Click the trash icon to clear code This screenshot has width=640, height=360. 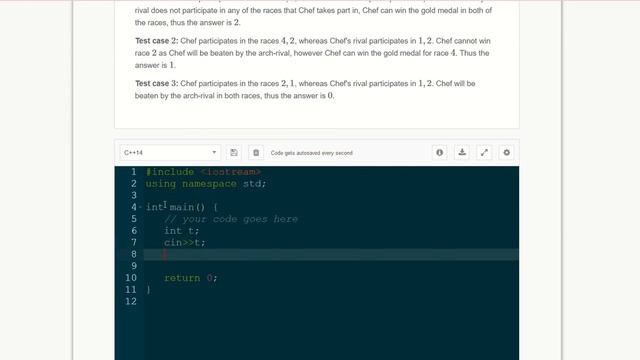pos(256,153)
